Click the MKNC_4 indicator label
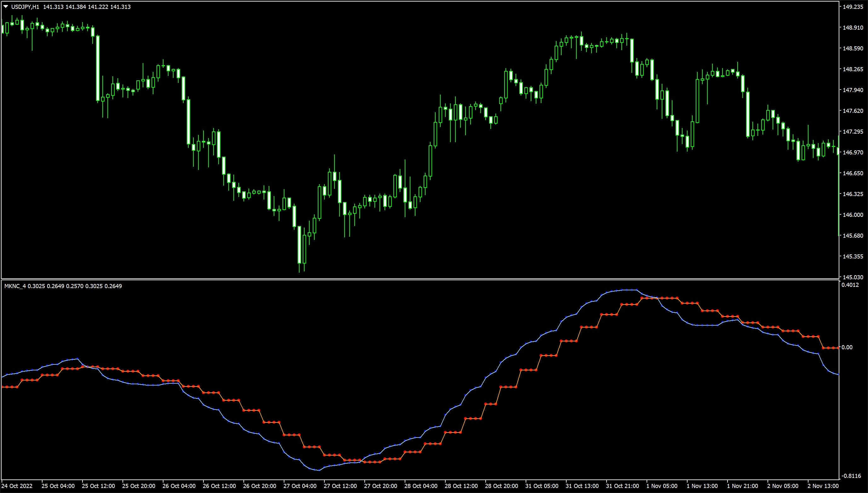Viewport: 868px width, 493px height. point(15,286)
